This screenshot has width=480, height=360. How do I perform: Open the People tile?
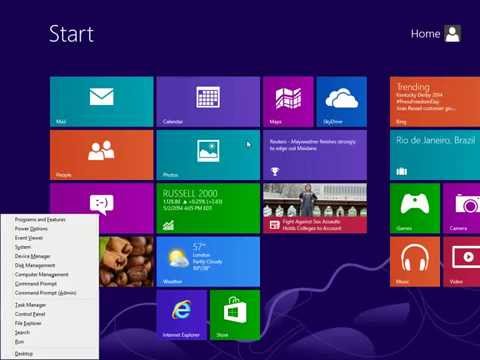point(101,155)
